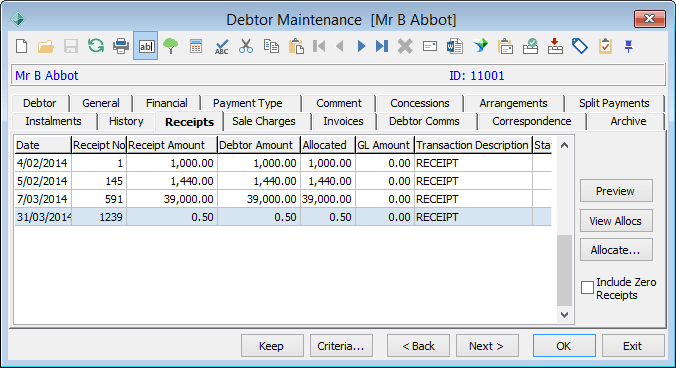This screenshot has width=676, height=368.
Task: Run the ABC spell check icon
Action: pos(221,46)
